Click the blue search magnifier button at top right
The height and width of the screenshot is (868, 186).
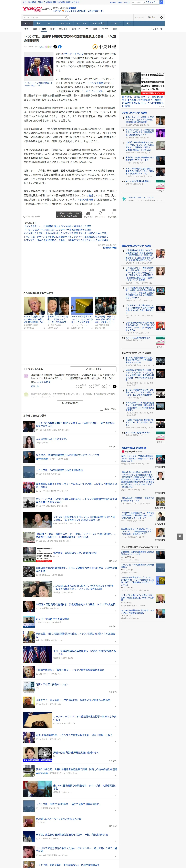pyautogui.click(x=161, y=2)
